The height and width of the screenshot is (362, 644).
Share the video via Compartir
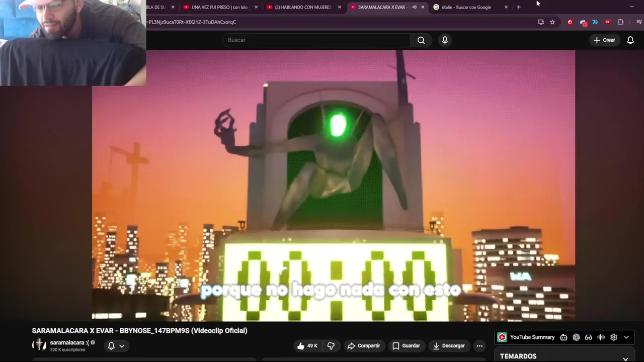tap(364, 346)
